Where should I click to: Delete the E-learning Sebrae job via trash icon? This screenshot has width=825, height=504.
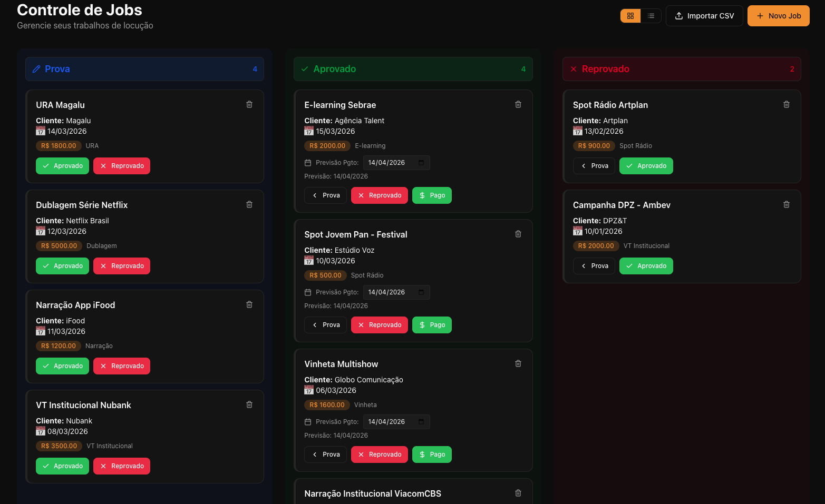[518, 104]
